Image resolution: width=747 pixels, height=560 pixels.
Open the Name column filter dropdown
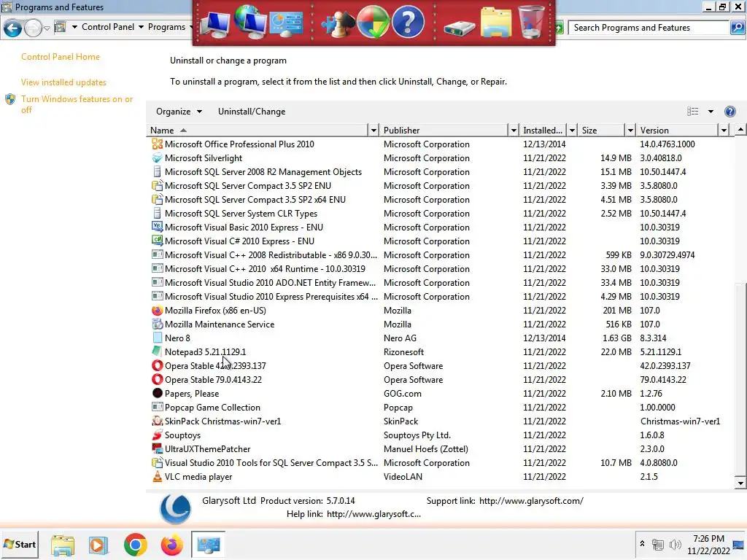[374, 130]
